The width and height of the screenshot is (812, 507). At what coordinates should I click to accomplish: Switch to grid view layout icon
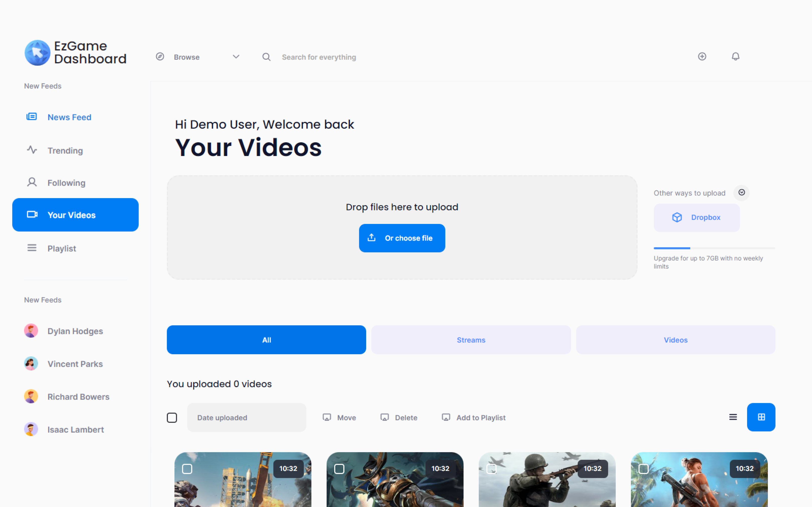[761, 417]
